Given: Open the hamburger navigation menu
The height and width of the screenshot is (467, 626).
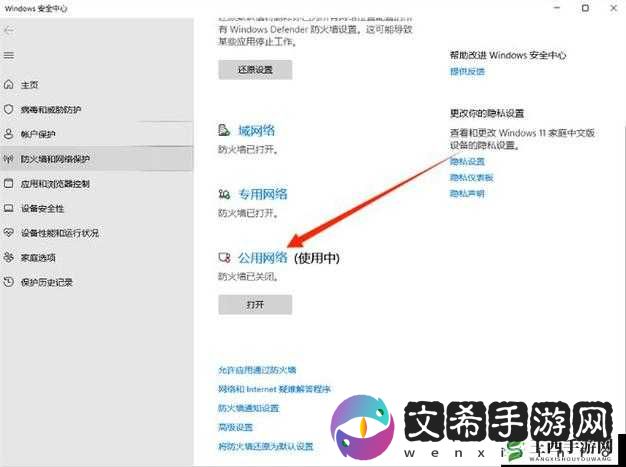Looking at the screenshot, I should click(9, 55).
